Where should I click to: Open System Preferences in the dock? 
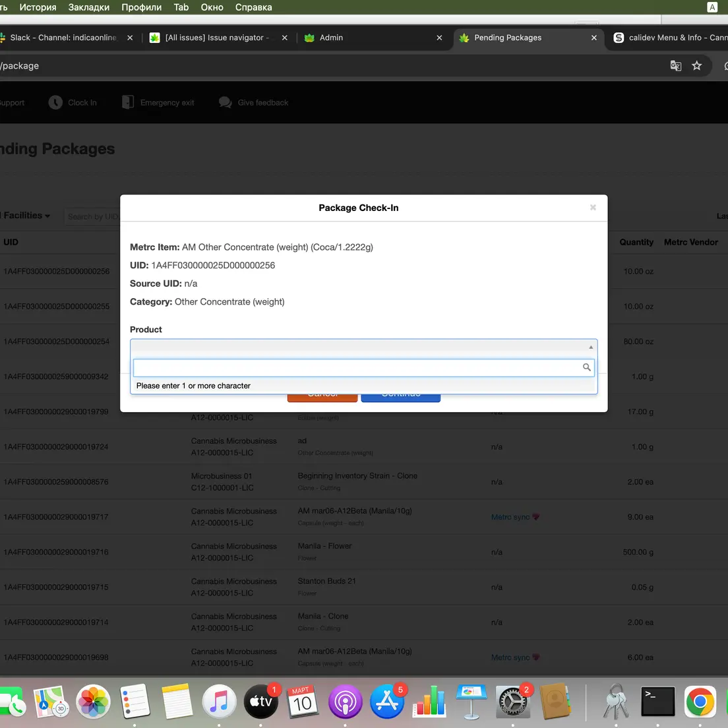tap(512, 702)
